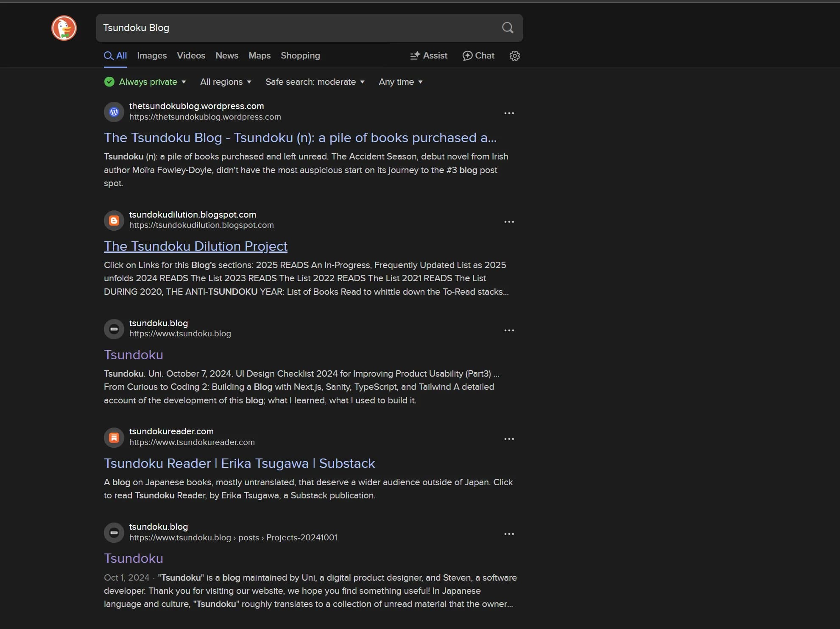The image size is (840, 629).
Task: Switch to the Shopping tab
Action: point(300,56)
